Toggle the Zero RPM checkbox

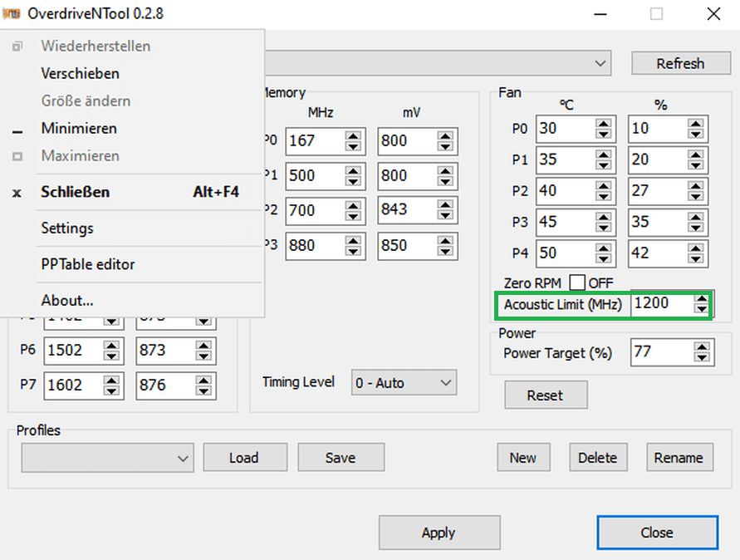pyautogui.click(x=577, y=282)
